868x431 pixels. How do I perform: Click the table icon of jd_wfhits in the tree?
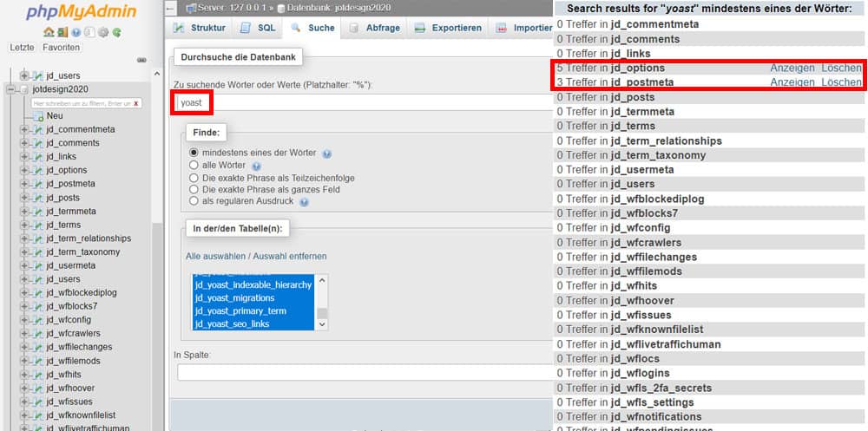pyautogui.click(x=38, y=375)
